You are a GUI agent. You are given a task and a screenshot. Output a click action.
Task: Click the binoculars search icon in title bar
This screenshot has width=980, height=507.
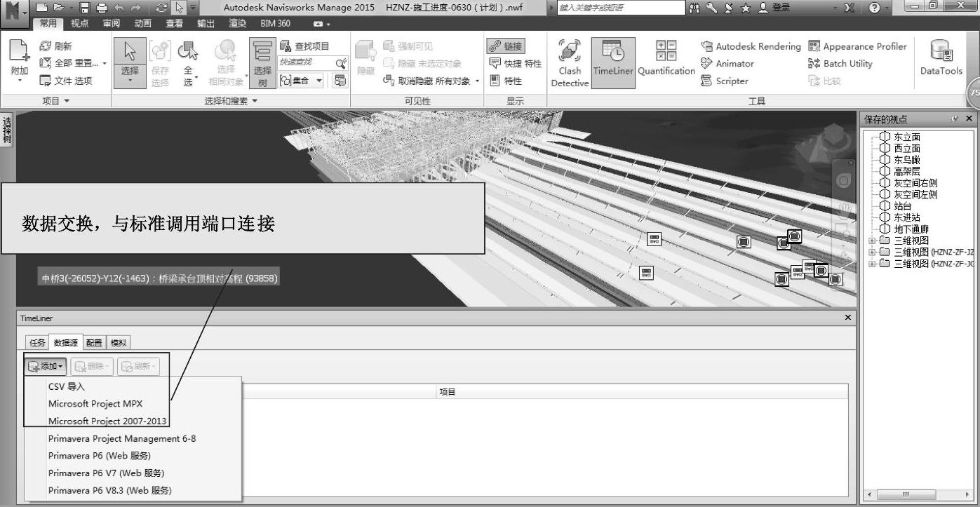694,8
